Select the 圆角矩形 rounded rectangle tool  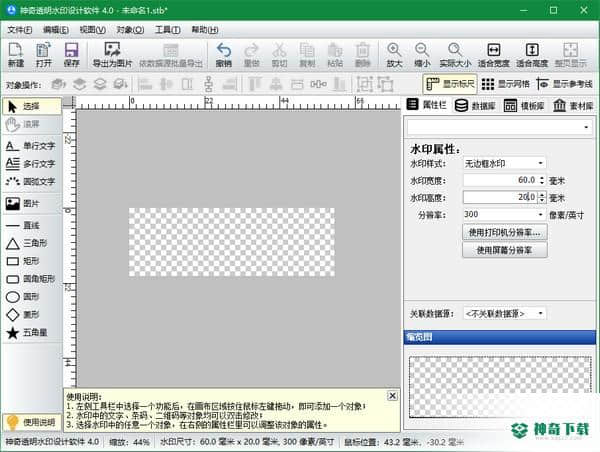[x=32, y=279]
